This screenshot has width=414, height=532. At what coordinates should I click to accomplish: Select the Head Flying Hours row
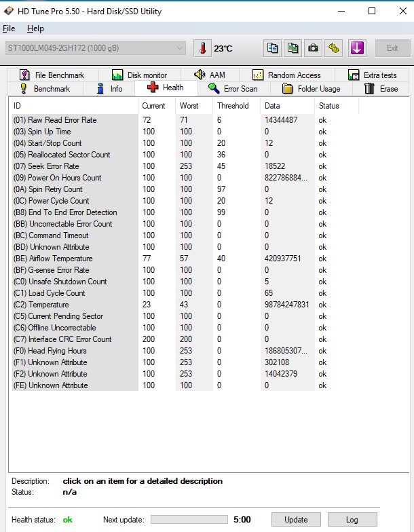185,350
